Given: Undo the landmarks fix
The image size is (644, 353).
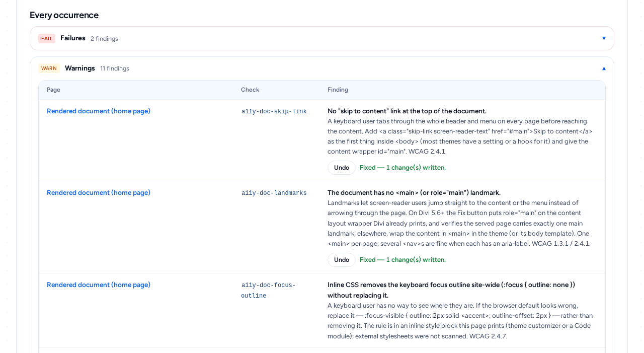Looking at the screenshot, I should [342, 260].
